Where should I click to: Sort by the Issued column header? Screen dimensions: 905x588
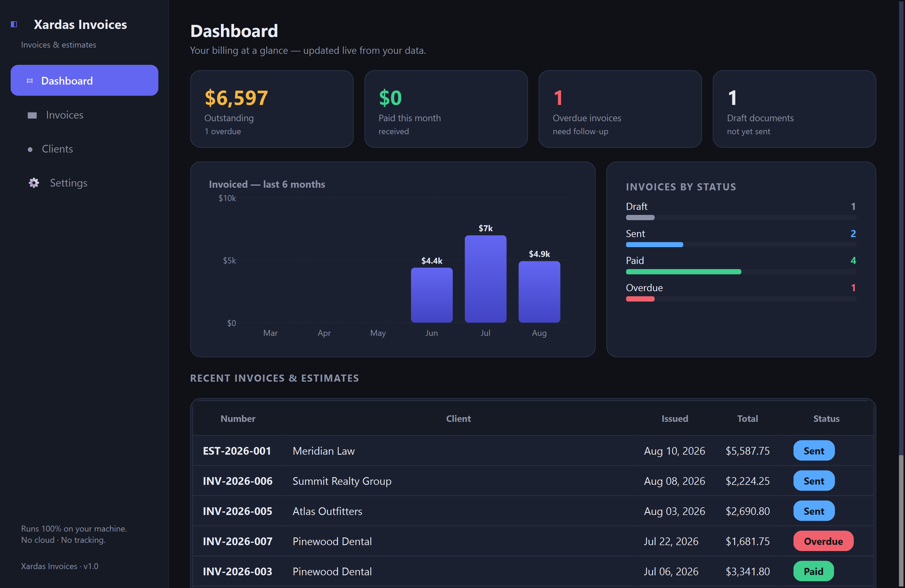[675, 419]
